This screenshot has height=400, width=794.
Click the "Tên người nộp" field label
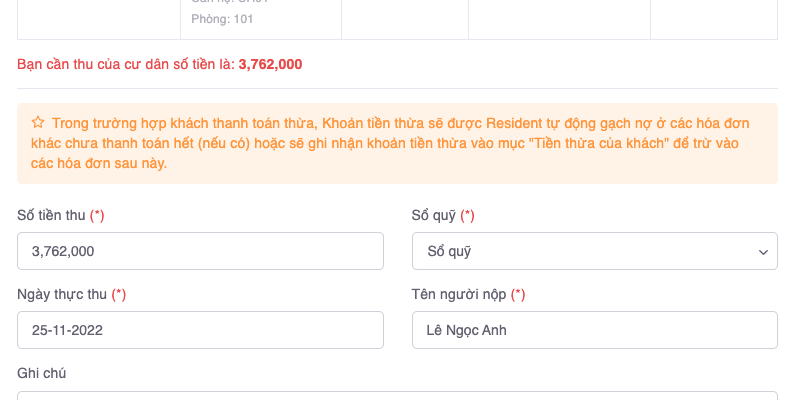point(459,294)
